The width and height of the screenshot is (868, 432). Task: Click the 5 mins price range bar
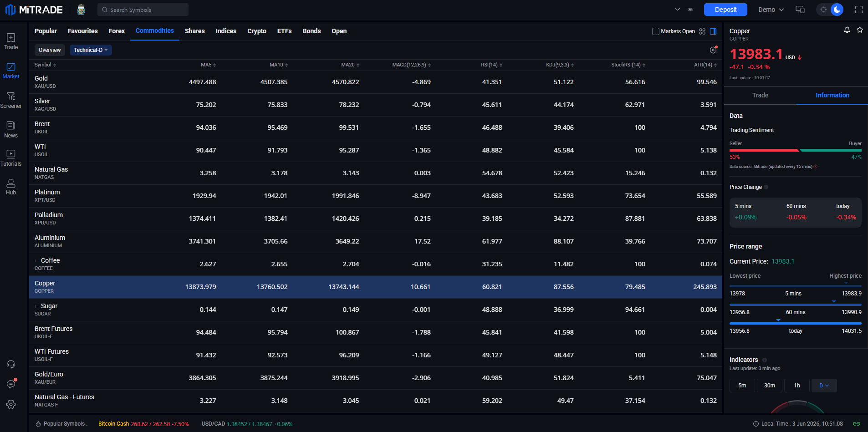[x=795, y=286]
